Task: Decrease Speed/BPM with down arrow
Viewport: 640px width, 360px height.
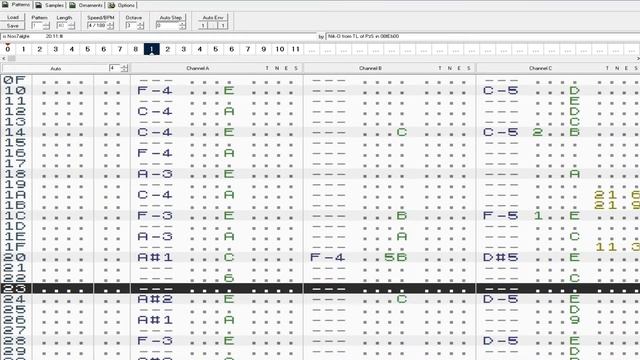Action: click(110, 28)
